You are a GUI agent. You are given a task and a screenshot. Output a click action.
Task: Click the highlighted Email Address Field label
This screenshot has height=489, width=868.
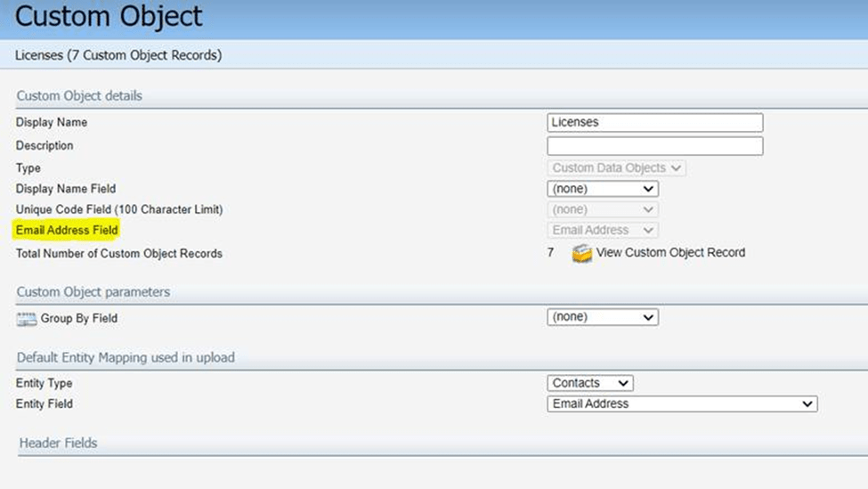point(67,231)
